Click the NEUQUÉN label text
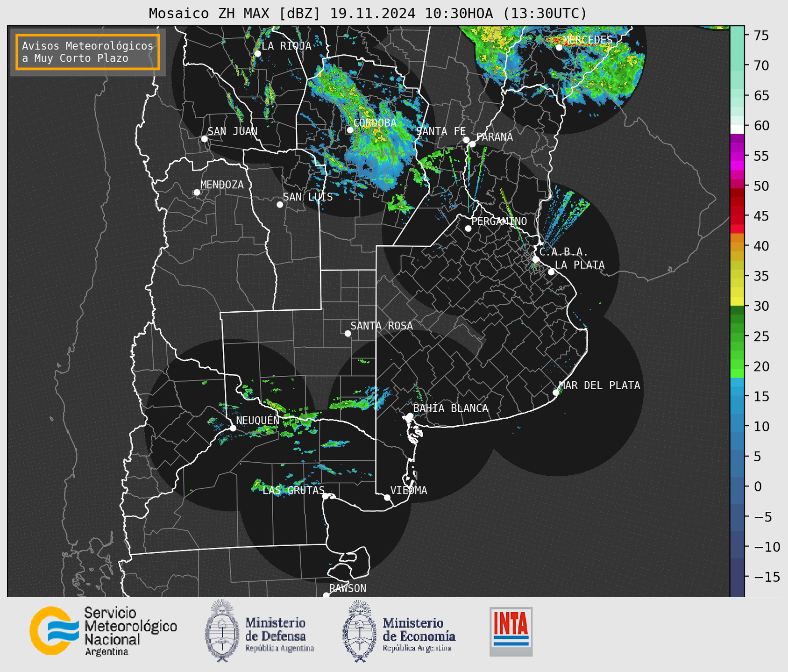788x672 pixels. 257,420
